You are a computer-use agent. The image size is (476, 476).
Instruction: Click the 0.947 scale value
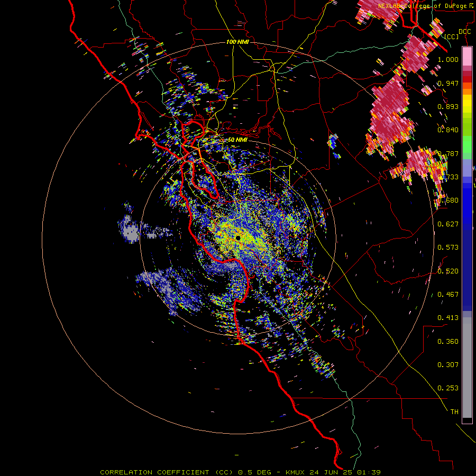pyautogui.click(x=448, y=83)
